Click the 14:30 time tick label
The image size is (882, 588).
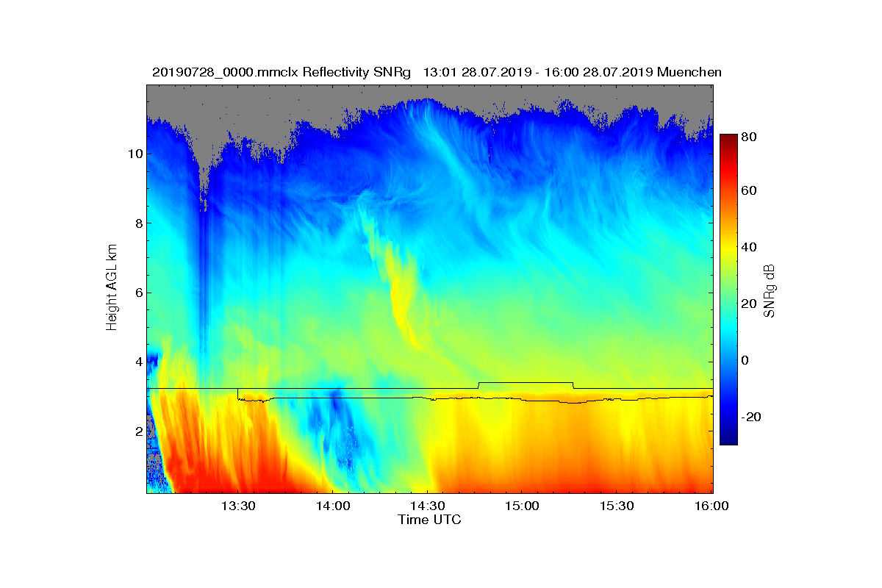(x=427, y=506)
